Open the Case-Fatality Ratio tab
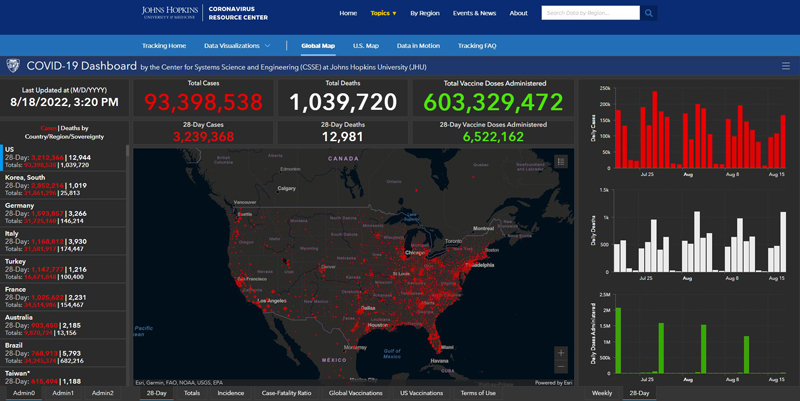The width and height of the screenshot is (800, 401). [x=286, y=393]
